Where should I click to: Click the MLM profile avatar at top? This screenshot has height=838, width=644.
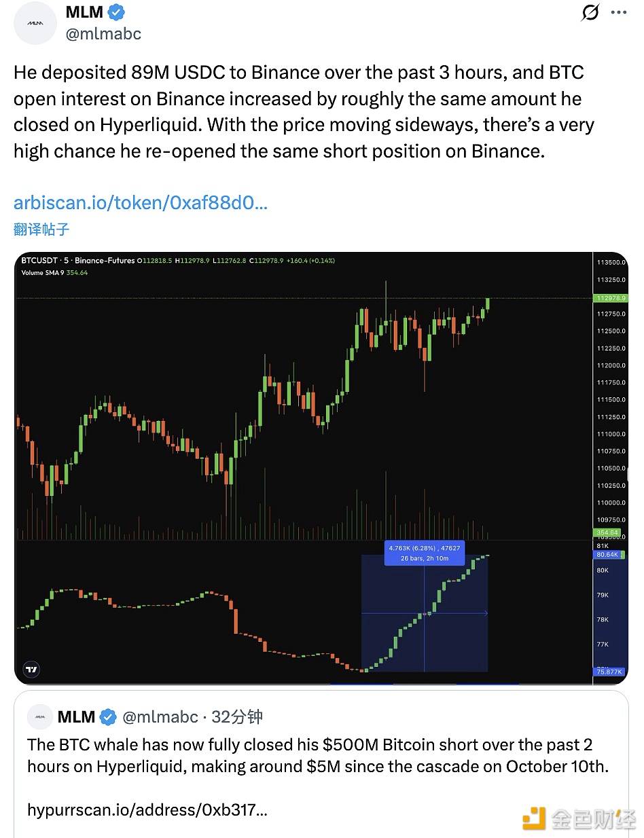pyautogui.click(x=35, y=23)
